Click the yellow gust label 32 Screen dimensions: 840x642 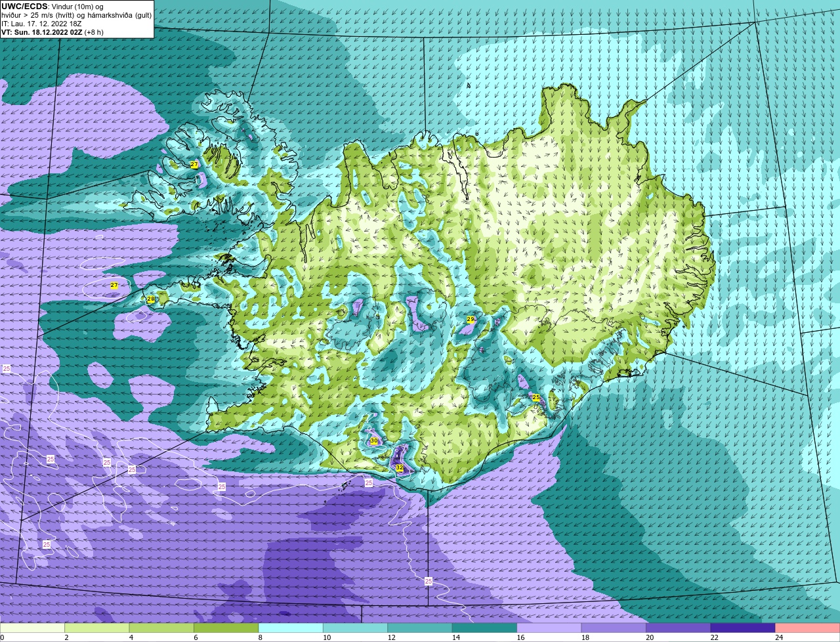[400, 467]
